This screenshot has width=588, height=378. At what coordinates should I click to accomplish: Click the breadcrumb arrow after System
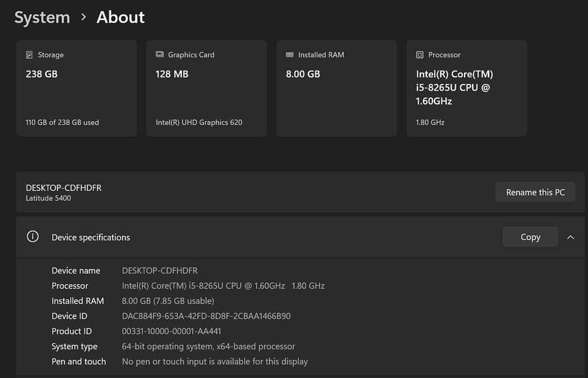84,18
